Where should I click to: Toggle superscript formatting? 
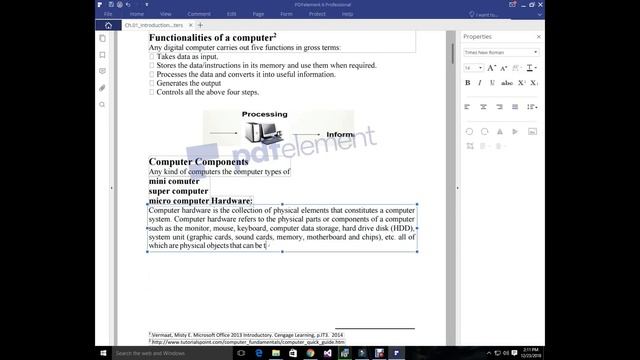522,83
